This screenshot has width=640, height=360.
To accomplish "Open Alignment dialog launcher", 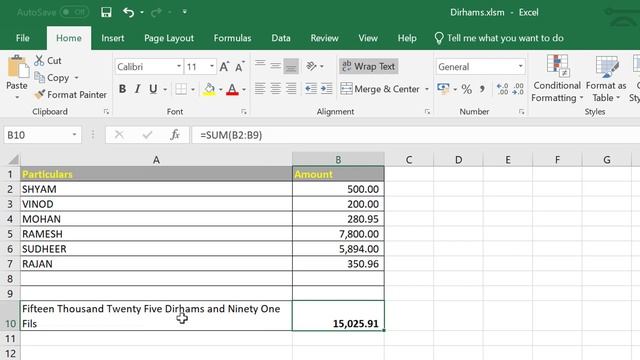I will [x=427, y=111].
